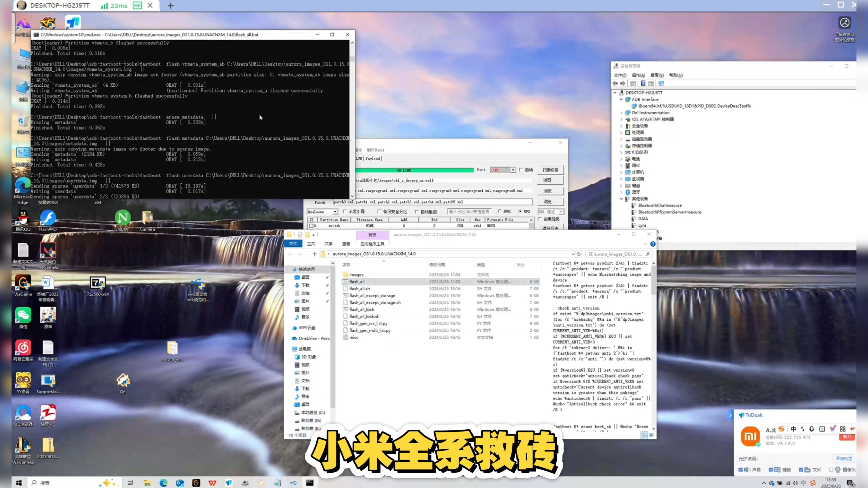Check the 备份安全分区 option

tap(379, 211)
